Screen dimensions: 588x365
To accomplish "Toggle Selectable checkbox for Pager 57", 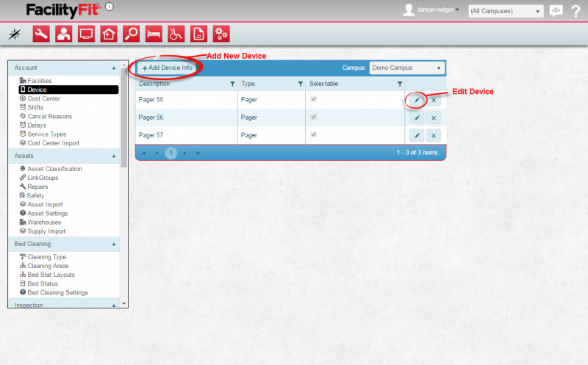I will [x=314, y=134].
